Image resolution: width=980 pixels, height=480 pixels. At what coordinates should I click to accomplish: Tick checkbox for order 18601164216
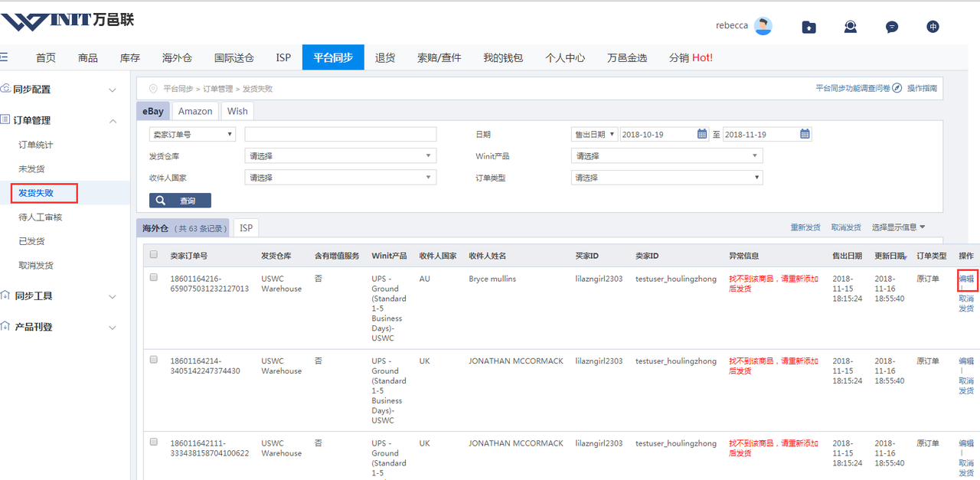154,278
